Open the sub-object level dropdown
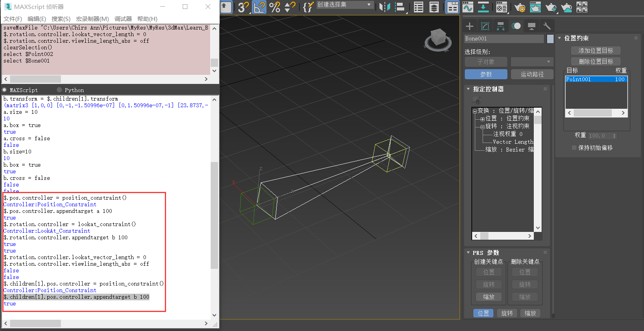This screenshot has width=644, height=331. click(x=532, y=62)
